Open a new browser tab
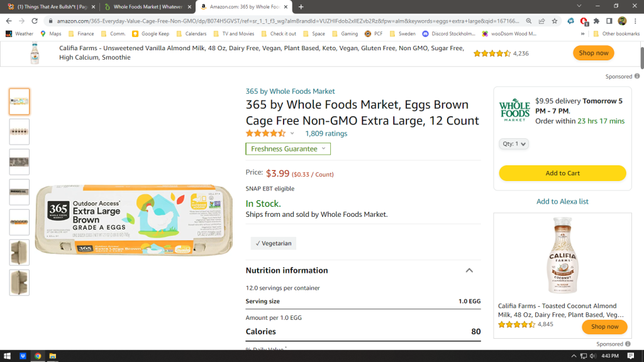 coord(301,7)
